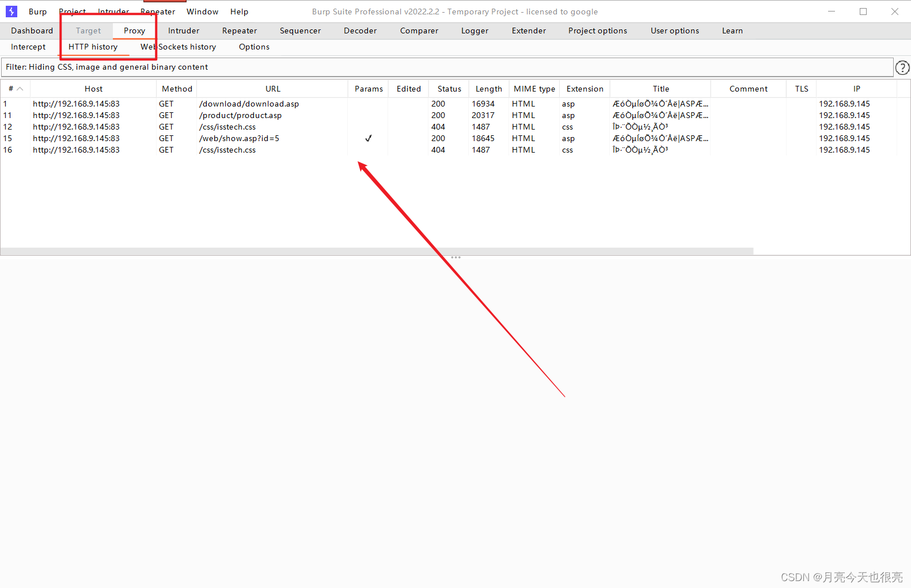Open the Project menu
911x588 pixels.
(73, 12)
